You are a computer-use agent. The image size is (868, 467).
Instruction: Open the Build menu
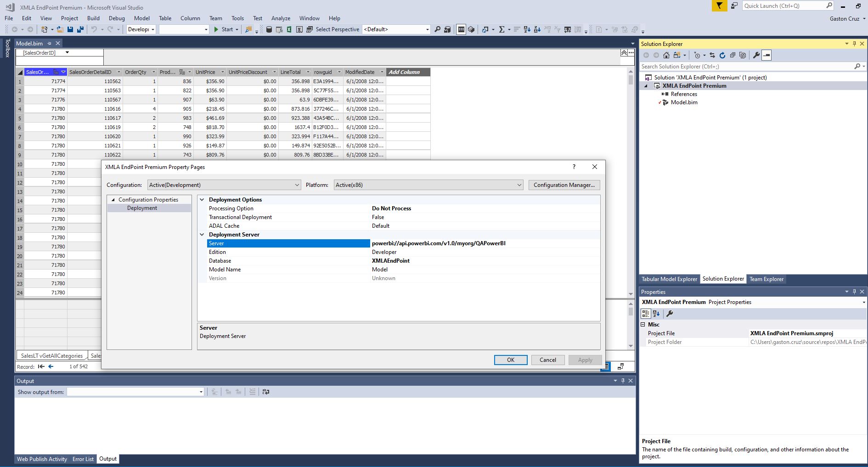click(x=93, y=18)
